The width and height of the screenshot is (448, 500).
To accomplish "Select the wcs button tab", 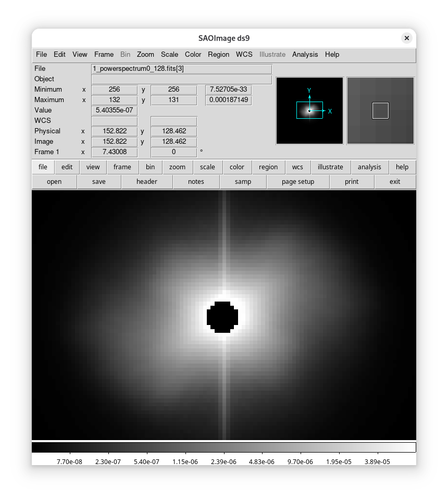I will (x=297, y=167).
